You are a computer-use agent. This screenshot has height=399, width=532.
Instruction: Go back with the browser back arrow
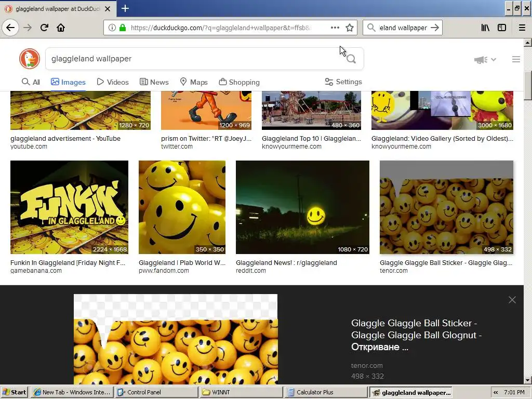tap(10, 28)
